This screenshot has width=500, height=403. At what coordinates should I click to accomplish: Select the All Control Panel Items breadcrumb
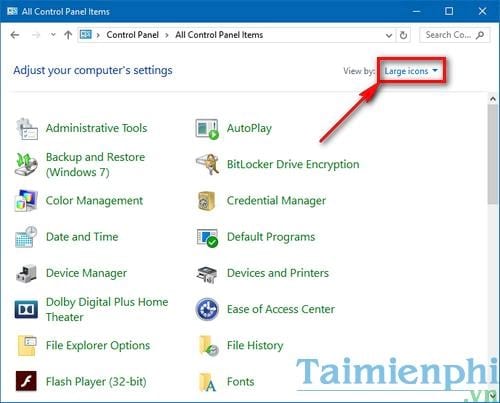coord(219,35)
